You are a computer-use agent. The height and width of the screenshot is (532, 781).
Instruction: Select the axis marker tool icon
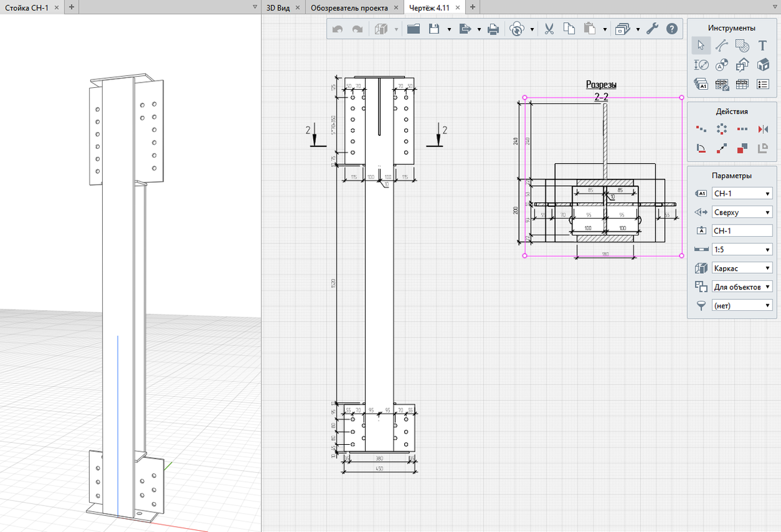click(x=721, y=64)
